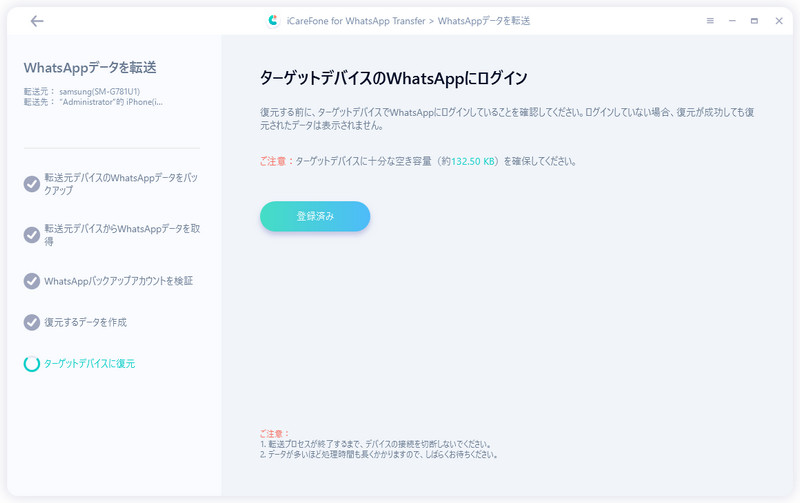Screen dimensions: 800x503
Task: Click the back arrow icon
Action: 37,21
